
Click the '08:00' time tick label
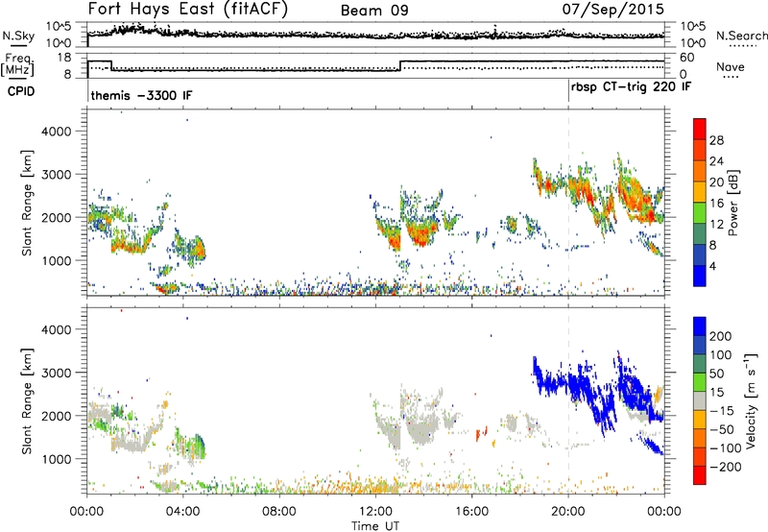click(279, 512)
